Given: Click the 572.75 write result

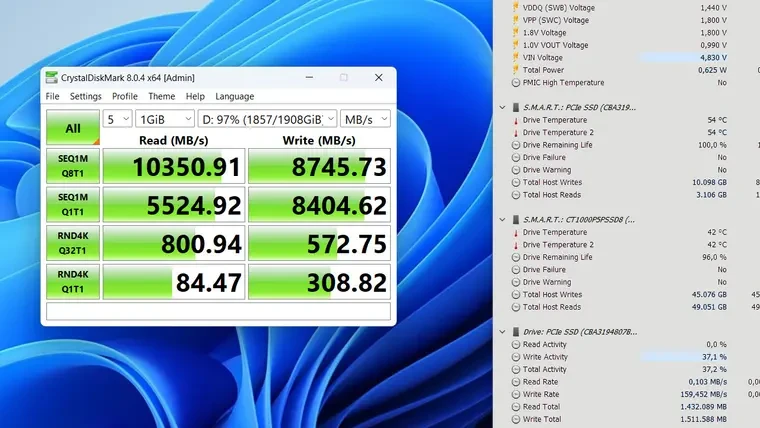Looking at the screenshot, I should 319,243.
